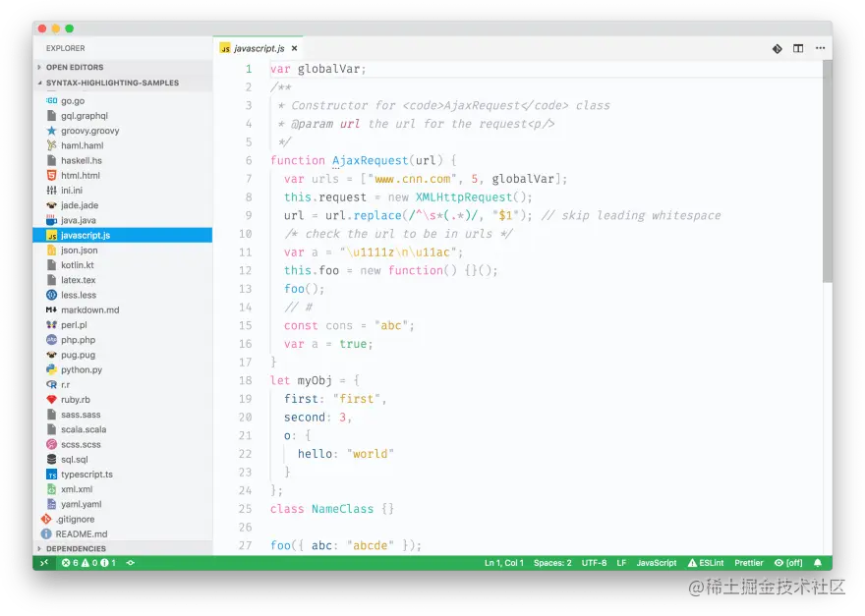The height and width of the screenshot is (616, 865).
Task: Open latex.tex file
Action: click(123, 280)
